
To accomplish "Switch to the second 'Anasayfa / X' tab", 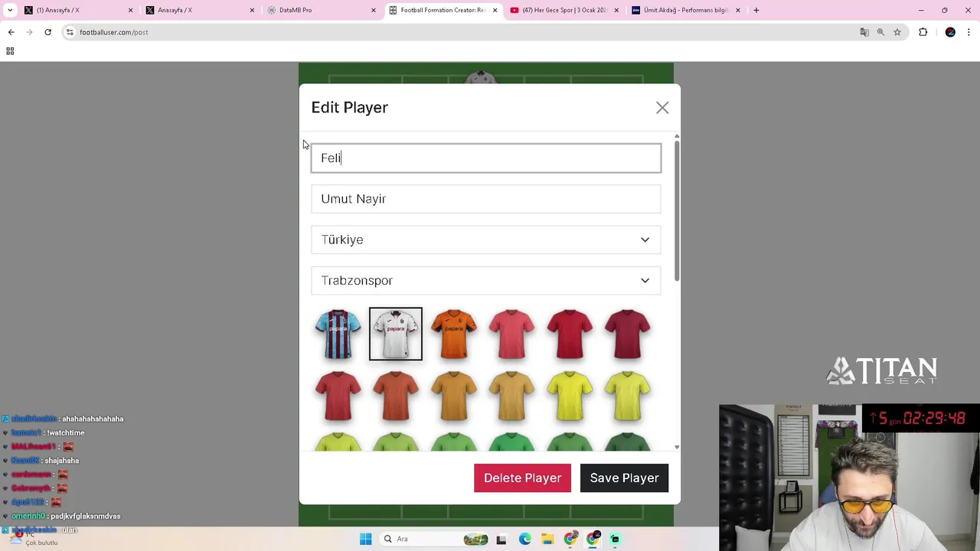I will pos(199,10).
